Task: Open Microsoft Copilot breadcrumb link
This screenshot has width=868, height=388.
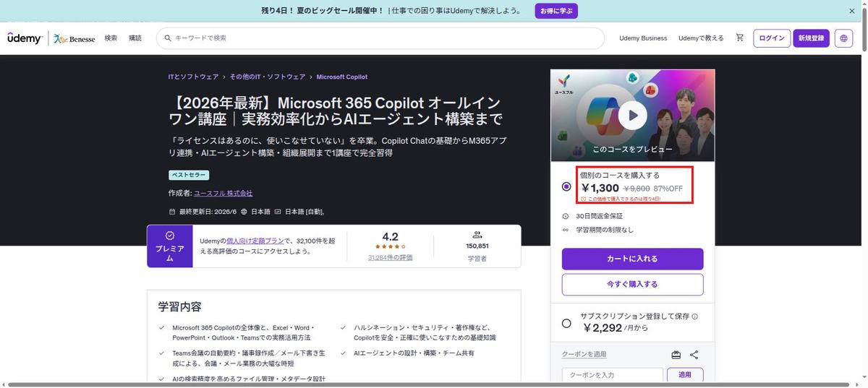Action: [342, 77]
